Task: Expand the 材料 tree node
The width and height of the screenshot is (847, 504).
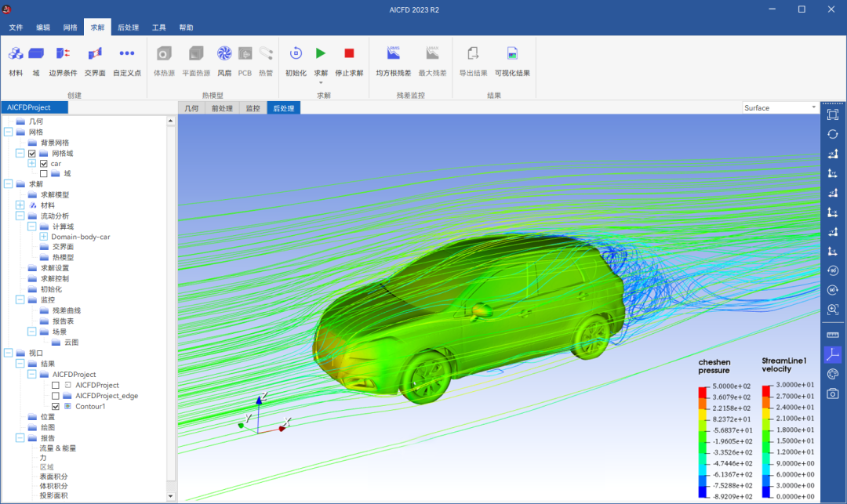Action: [x=20, y=205]
